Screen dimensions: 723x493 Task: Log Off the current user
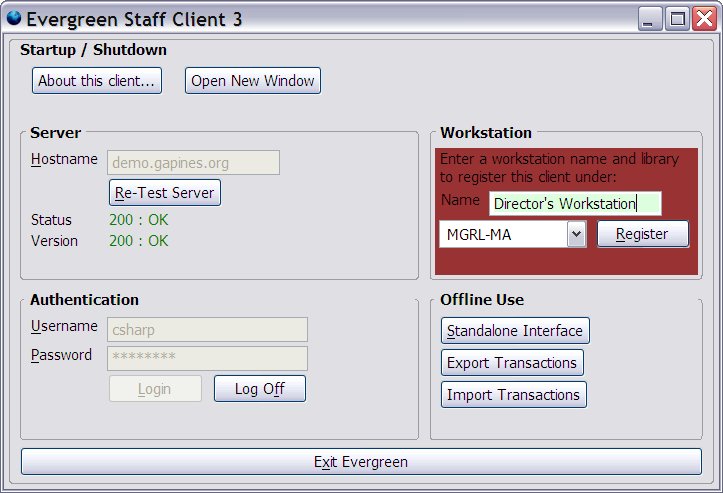[x=259, y=389]
